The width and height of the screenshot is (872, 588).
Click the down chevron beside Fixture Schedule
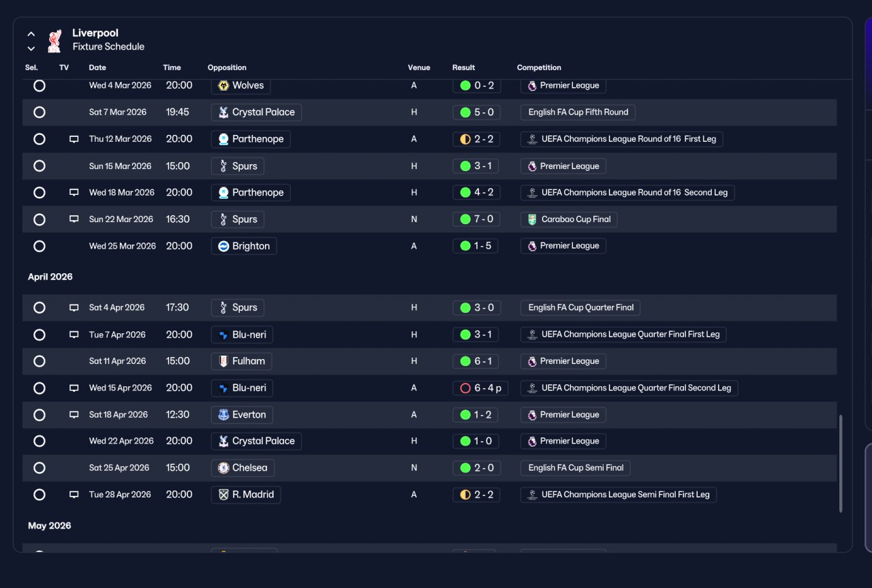(x=31, y=48)
